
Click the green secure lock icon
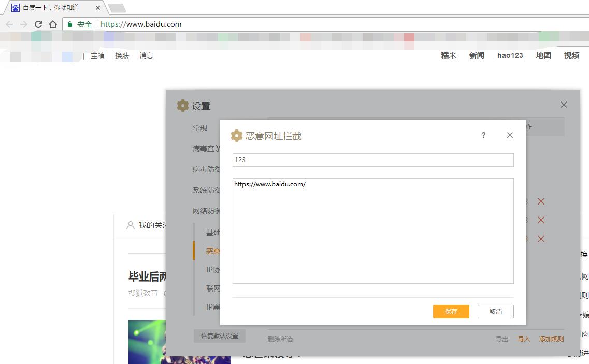pyautogui.click(x=70, y=24)
